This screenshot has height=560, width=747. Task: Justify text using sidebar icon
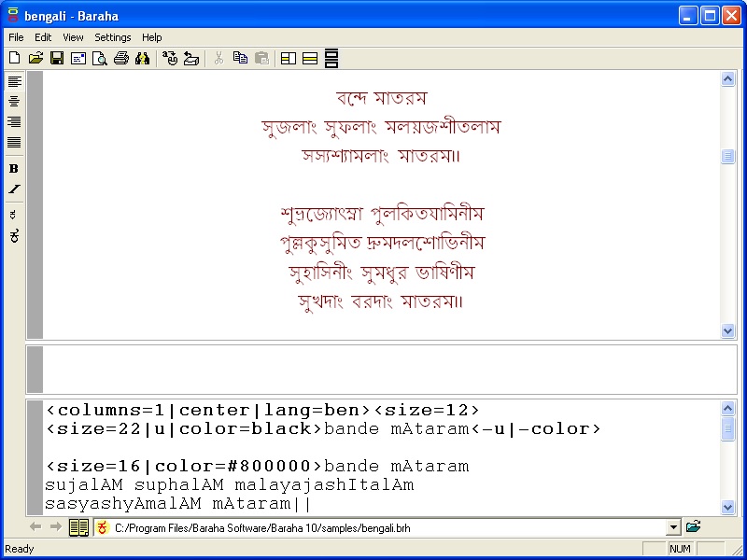coord(14,143)
